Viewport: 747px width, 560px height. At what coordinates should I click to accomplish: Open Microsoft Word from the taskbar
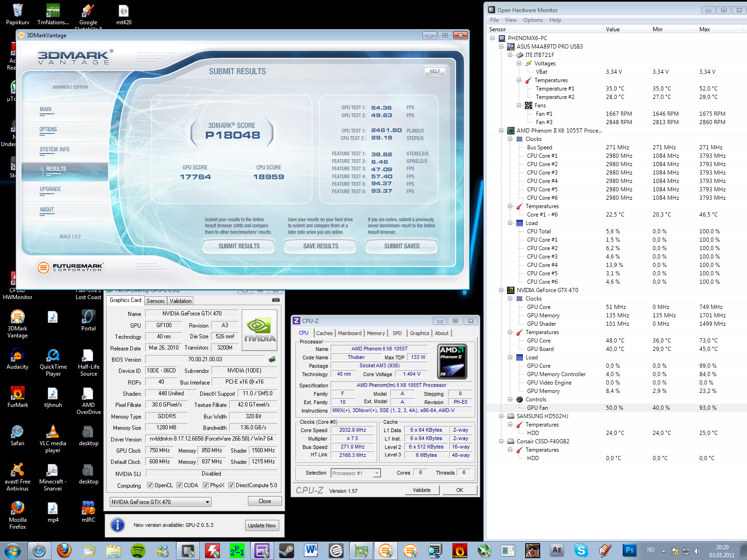[x=311, y=551]
